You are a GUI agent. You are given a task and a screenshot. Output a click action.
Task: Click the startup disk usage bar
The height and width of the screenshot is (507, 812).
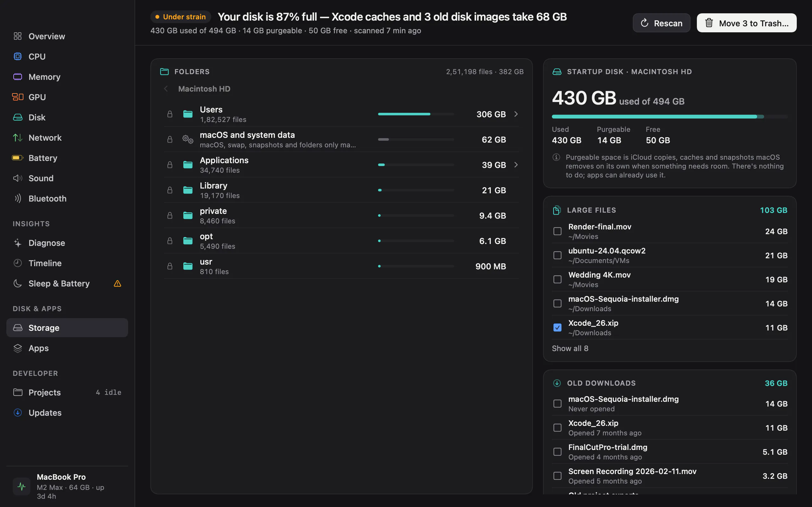[670, 117]
